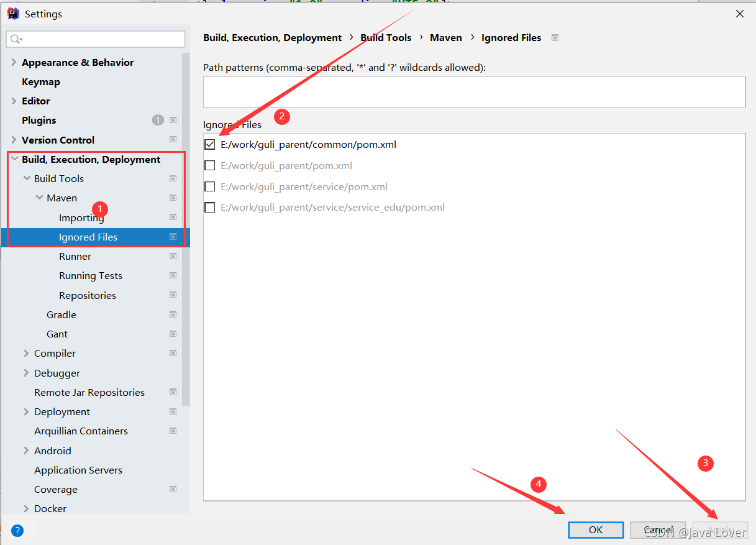Image resolution: width=756 pixels, height=545 pixels.
Task: Click Build Tools in breadcrumb path
Action: coord(386,37)
